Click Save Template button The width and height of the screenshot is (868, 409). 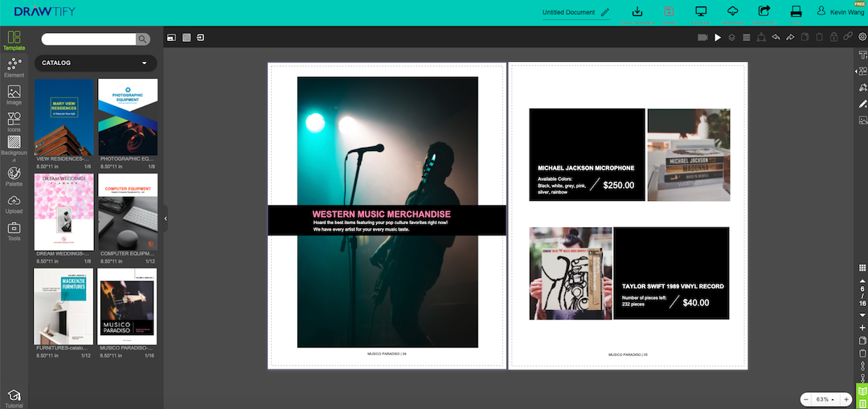(x=637, y=14)
